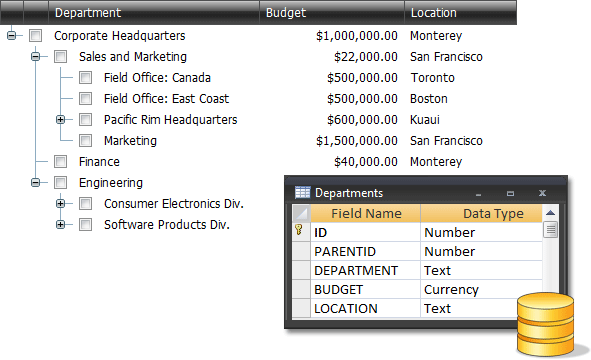Click the scroll up arrow in Departments window
Viewport: 591px width, 360px height.
(550, 213)
